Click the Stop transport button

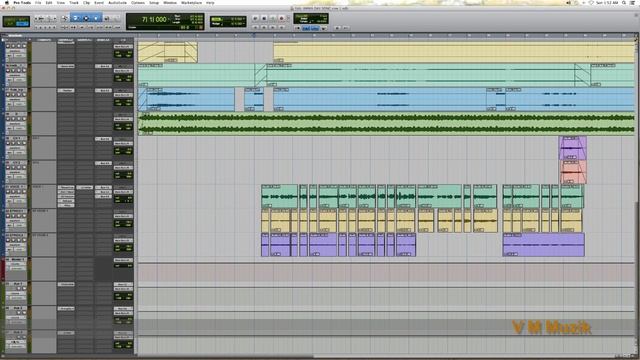pyautogui.click(x=264, y=18)
